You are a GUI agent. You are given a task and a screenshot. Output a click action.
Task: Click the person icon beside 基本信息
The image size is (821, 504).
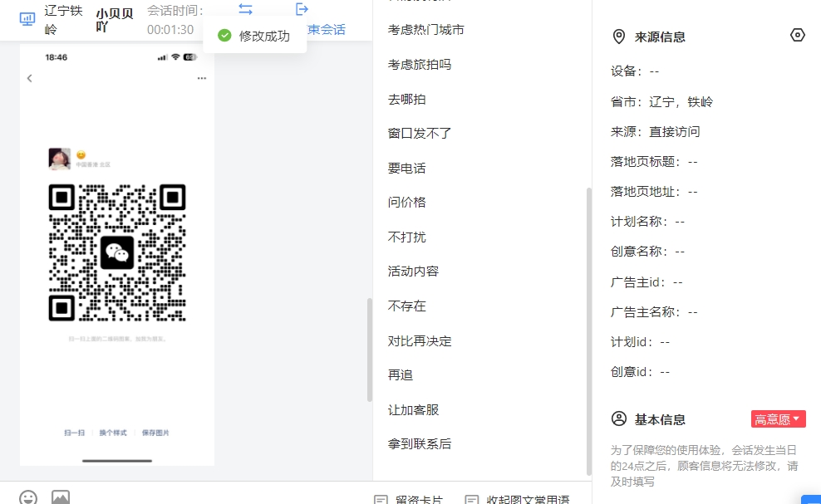click(619, 418)
